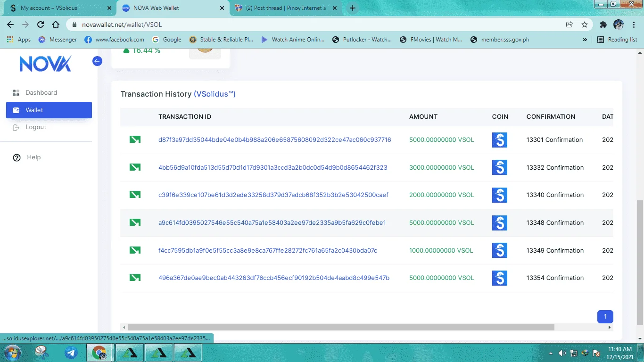Bookmark this page with the star

coord(585,25)
